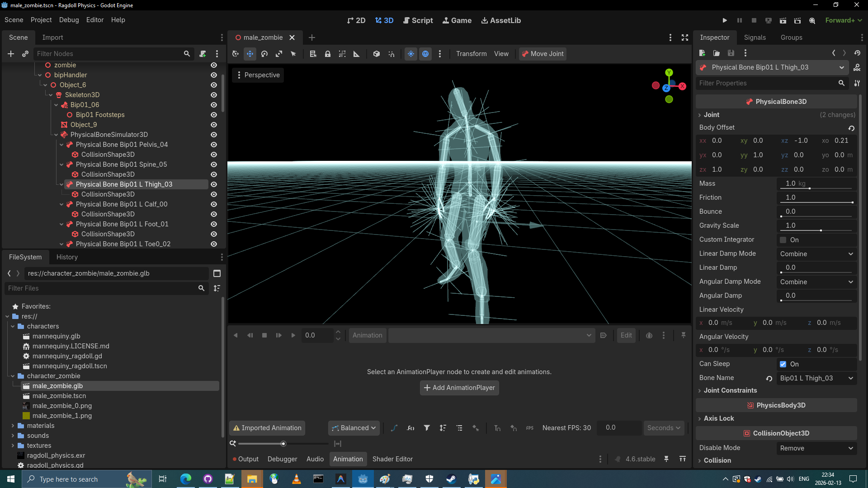Switch to the Signals tab
Screen dimensions: 868x488
(x=755, y=38)
